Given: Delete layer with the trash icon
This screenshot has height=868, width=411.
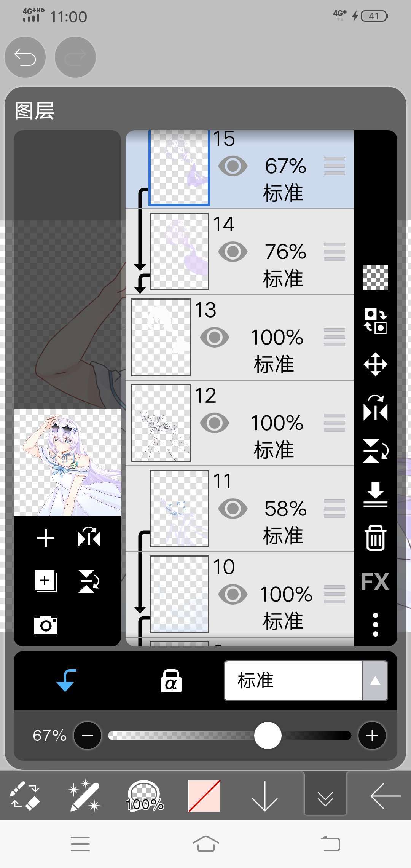Looking at the screenshot, I should [x=376, y=538].
